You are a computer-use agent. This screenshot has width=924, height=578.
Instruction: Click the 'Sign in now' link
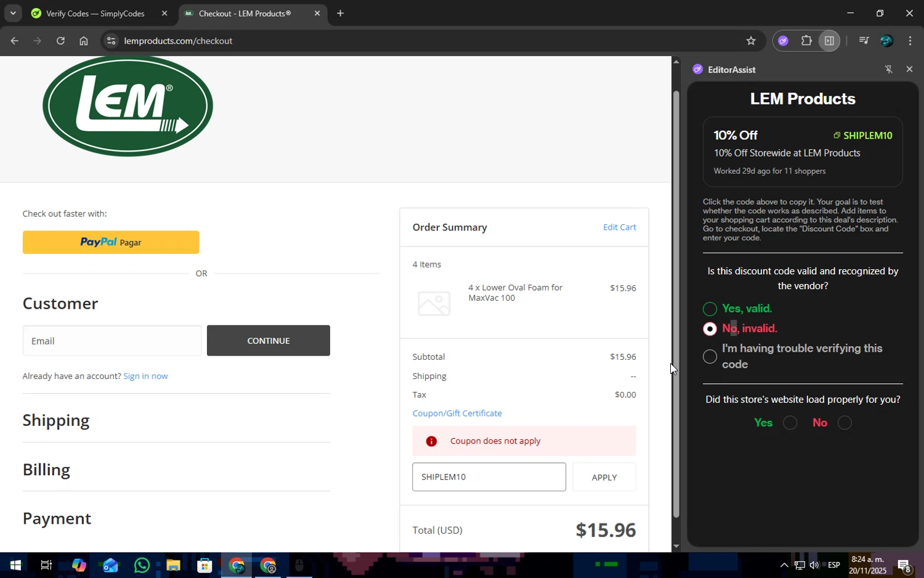pyautogui.click(x=145, y=376)
